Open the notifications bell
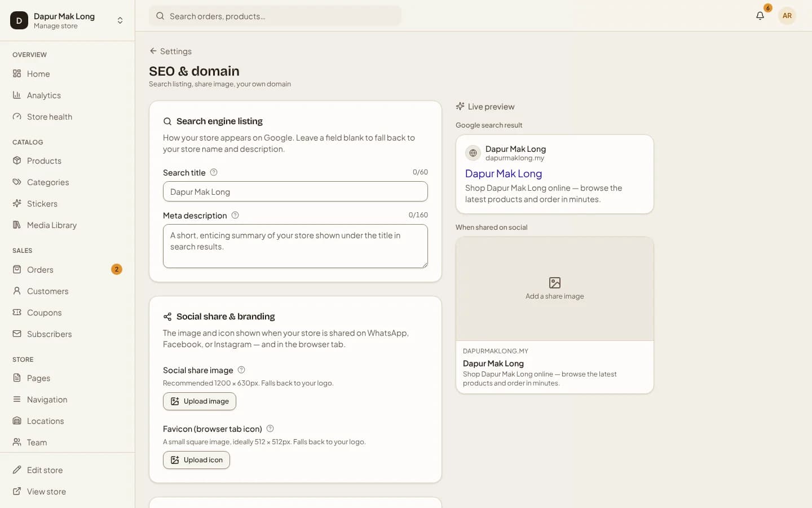 (x=760, y=16)
